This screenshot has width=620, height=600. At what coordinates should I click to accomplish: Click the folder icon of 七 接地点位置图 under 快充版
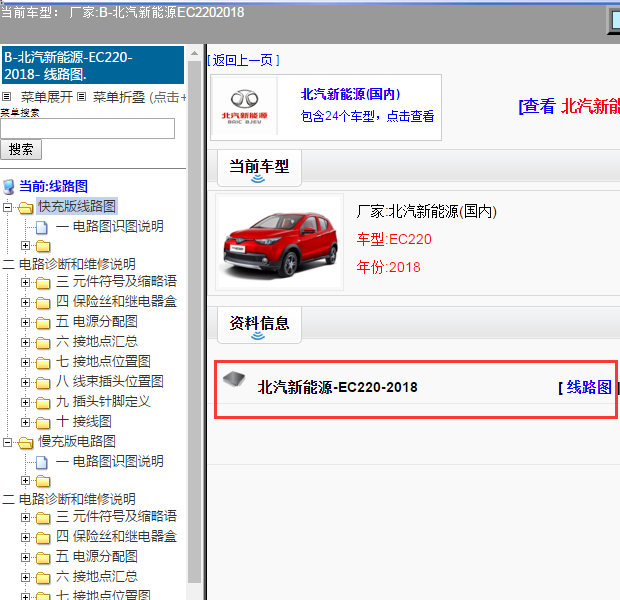click(x=43, y=363)
